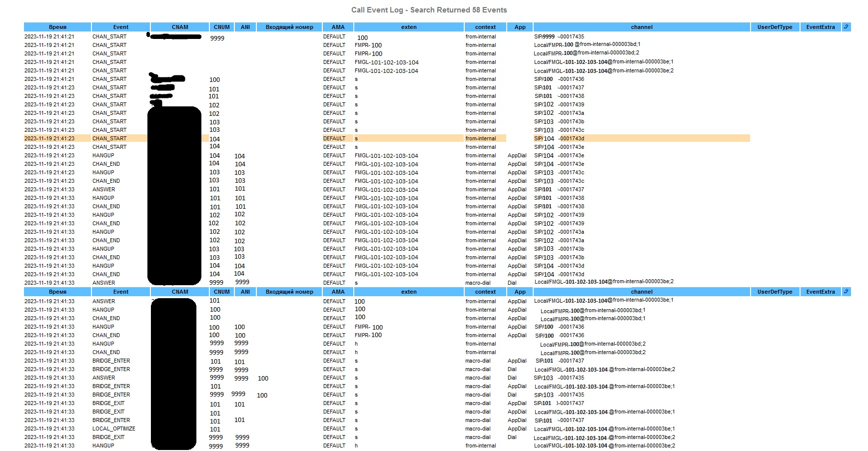The height and width of the screenshot is (451, 868).
Task: Select the lower table's AMA column header
Action: pyautogui.click(x=338, y=292)
